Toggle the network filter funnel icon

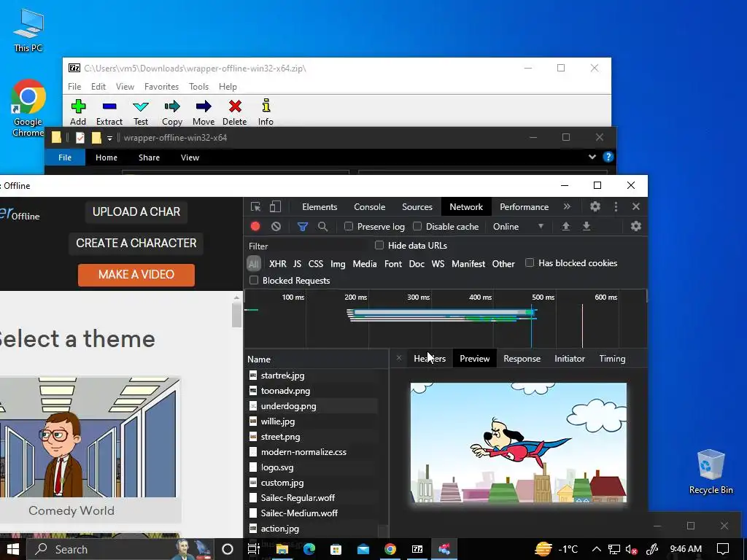coord(303,227)
